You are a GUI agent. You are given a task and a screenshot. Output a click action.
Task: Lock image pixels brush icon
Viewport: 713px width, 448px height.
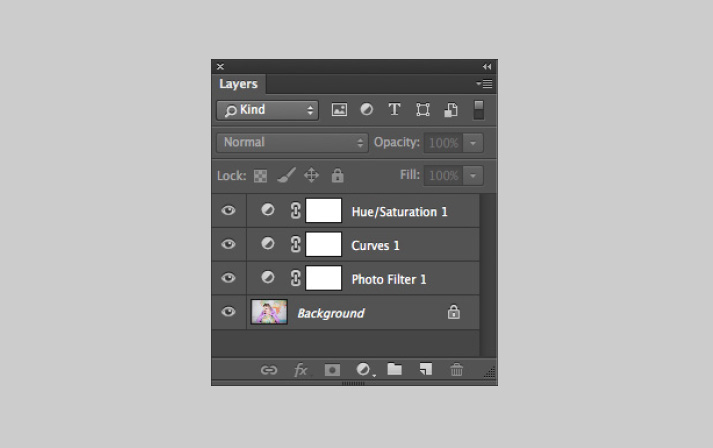286,175
